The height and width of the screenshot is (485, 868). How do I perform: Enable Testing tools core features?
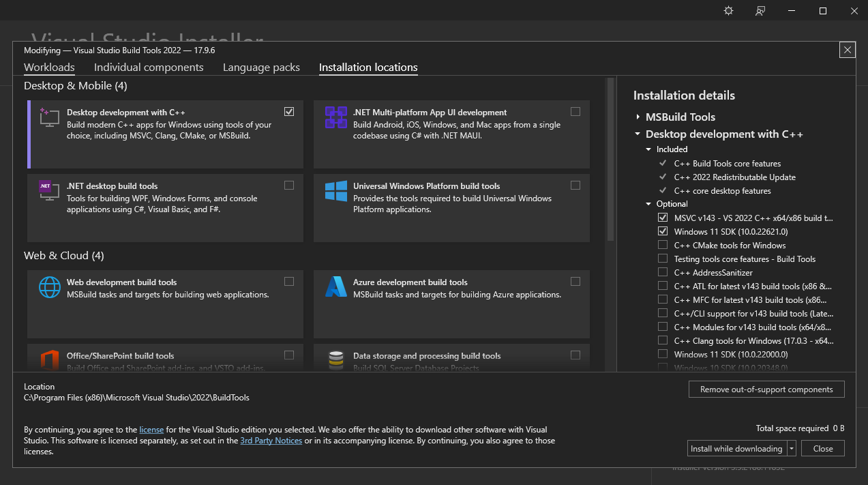[663, 259]
